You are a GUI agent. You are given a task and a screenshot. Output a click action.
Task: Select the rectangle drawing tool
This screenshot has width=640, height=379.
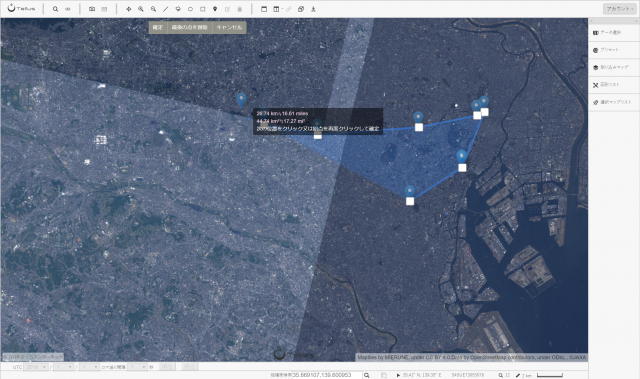[202, 9]
